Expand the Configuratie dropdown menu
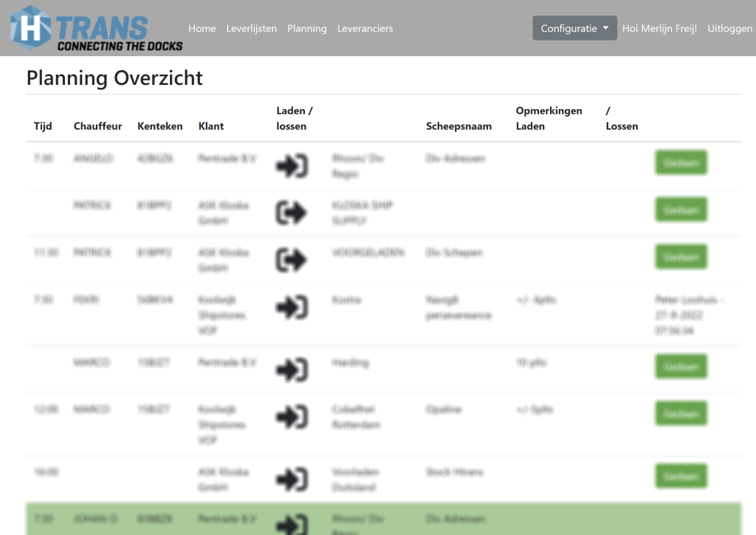 (574, 29)
